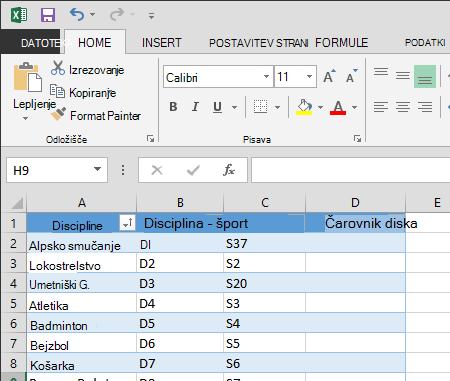Click the Format Painter brush icon
This screenshot has height=381, width=450.
tap(58, 114)
